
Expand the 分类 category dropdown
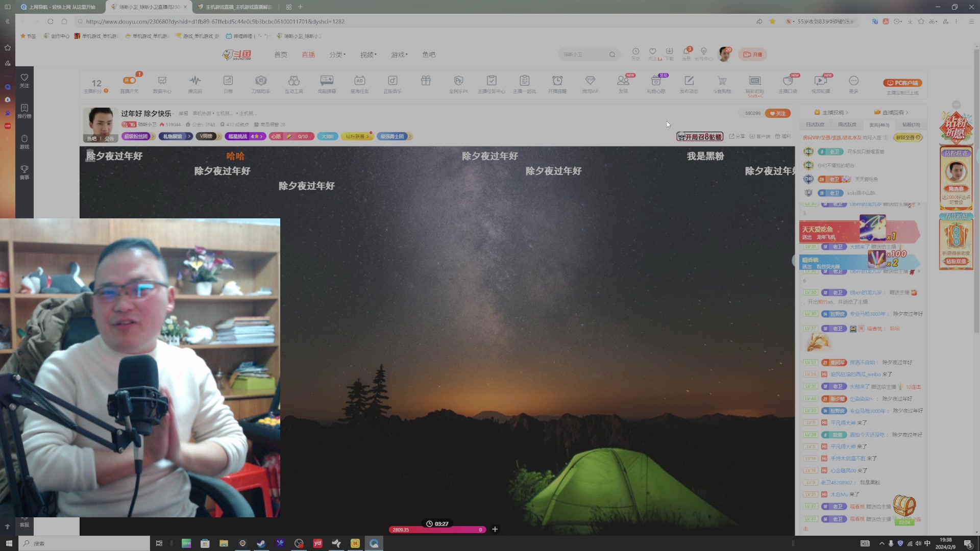coord(337,54)
